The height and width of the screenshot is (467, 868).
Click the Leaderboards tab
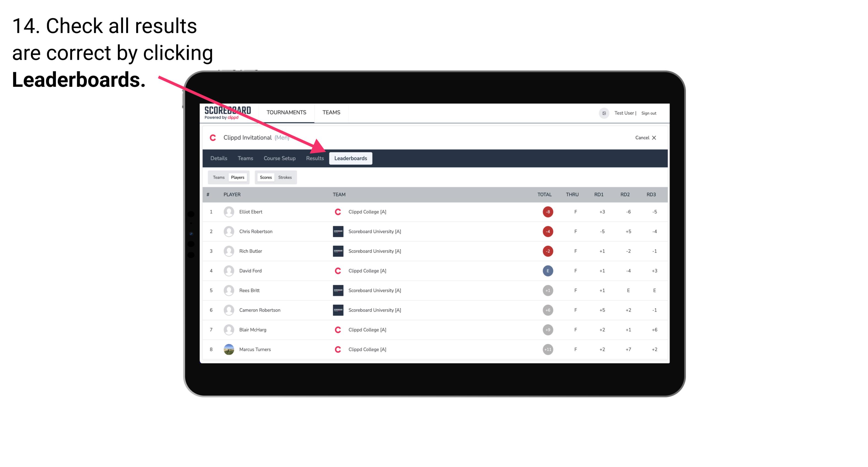tap(351, 158)
